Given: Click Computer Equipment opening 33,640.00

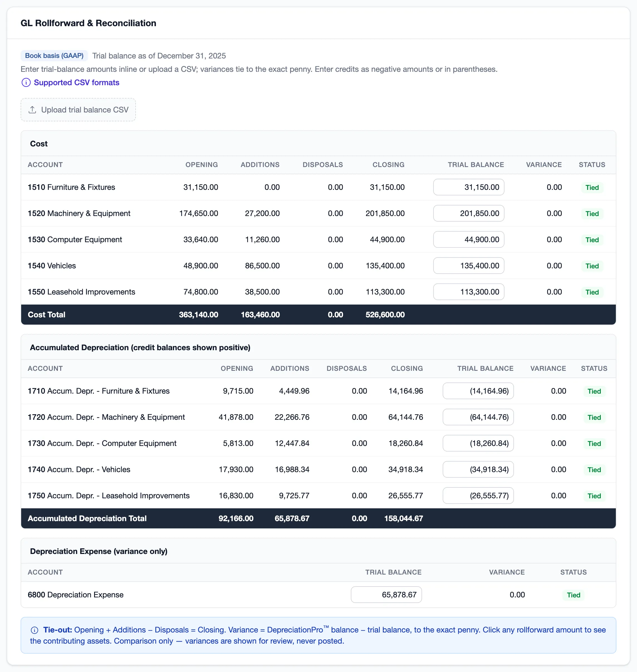Looking at the screenshot, I should click(x=201, y=239).
